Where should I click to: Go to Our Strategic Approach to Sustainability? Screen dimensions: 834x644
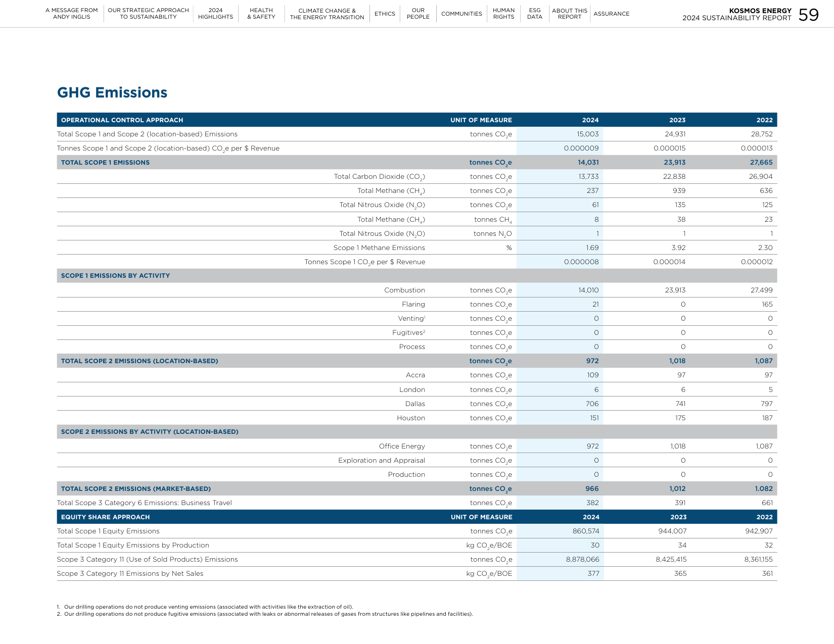pyautogui.click(x=148, y=14)
